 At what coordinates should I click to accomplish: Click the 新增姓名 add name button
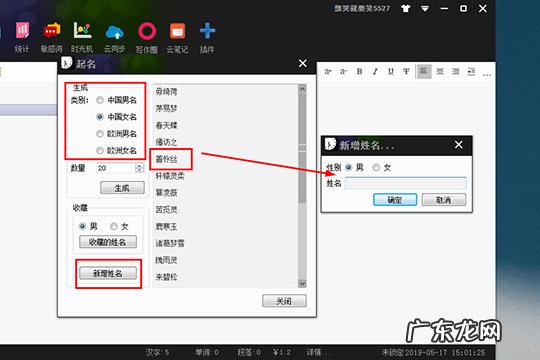[108, 274]
